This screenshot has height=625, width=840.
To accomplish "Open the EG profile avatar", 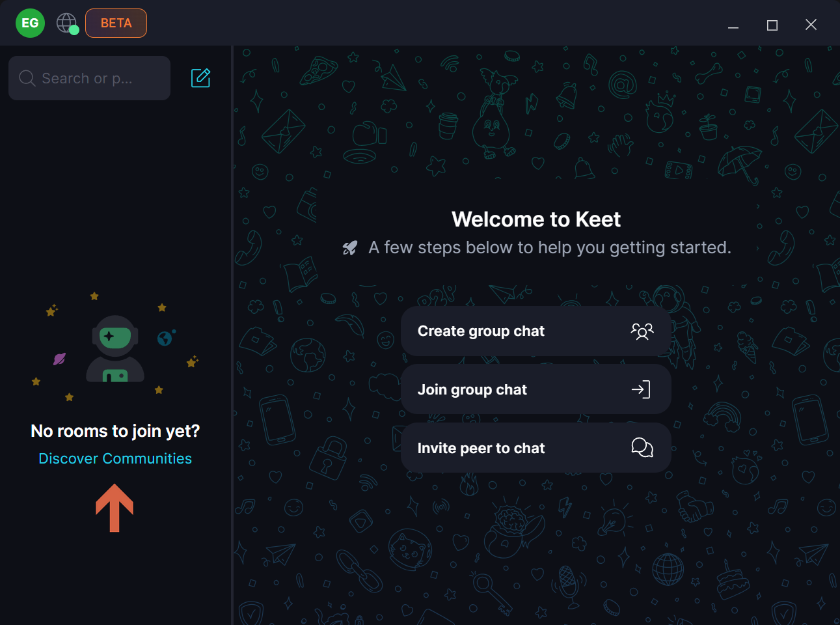I will point(30,23).
